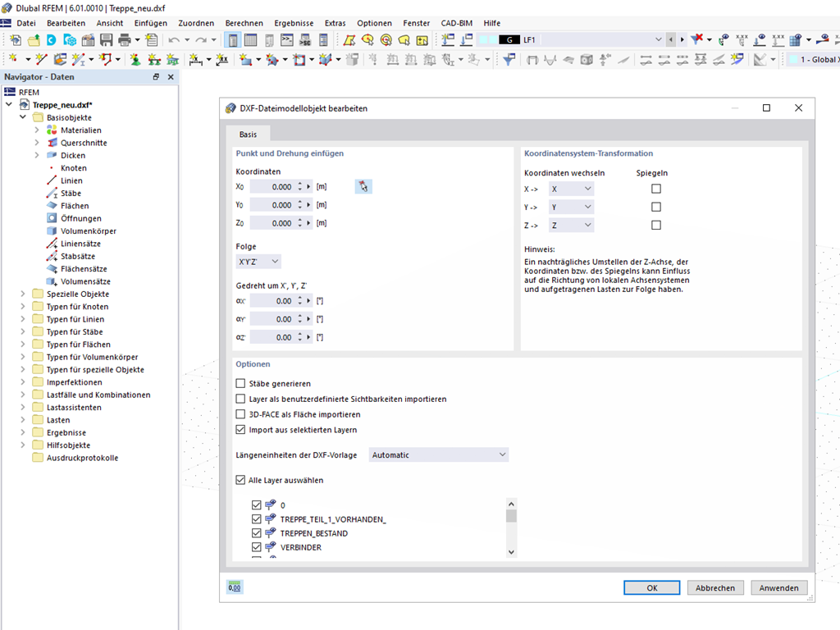The width and height of the screenshot is (840, 630).
Task: Open the Z -> coordinate swap dropdown
Action: [x=571, y=225]
